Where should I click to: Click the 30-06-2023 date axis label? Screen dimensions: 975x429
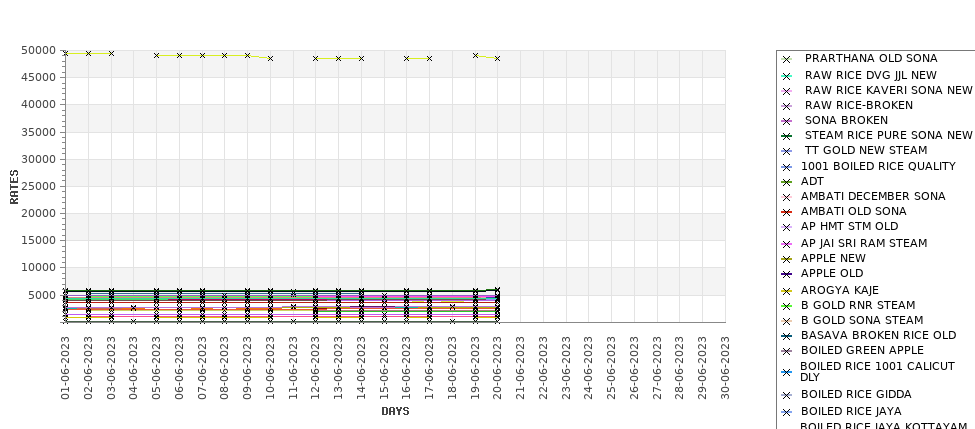[x=725, y=367]
